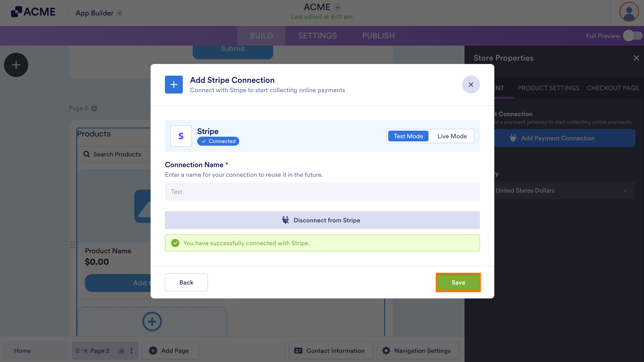Select Test Mode
644x362 pixels.
(408, 136)
